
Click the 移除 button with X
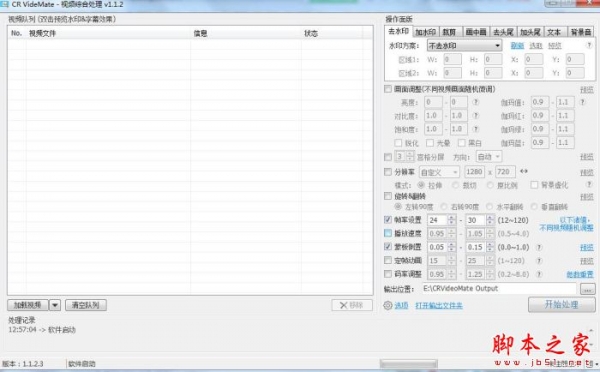352,305
